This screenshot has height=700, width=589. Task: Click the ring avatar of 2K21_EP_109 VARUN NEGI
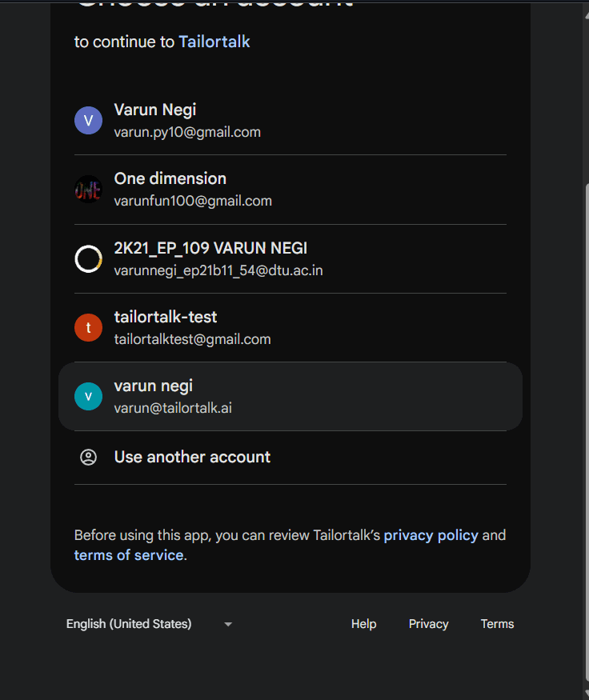[x=88, y=258]
